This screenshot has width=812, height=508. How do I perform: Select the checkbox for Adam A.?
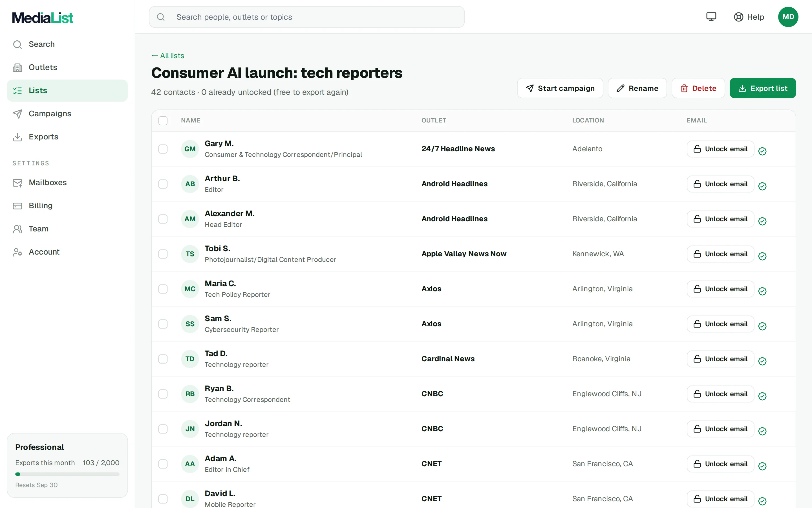coord(163,464)
